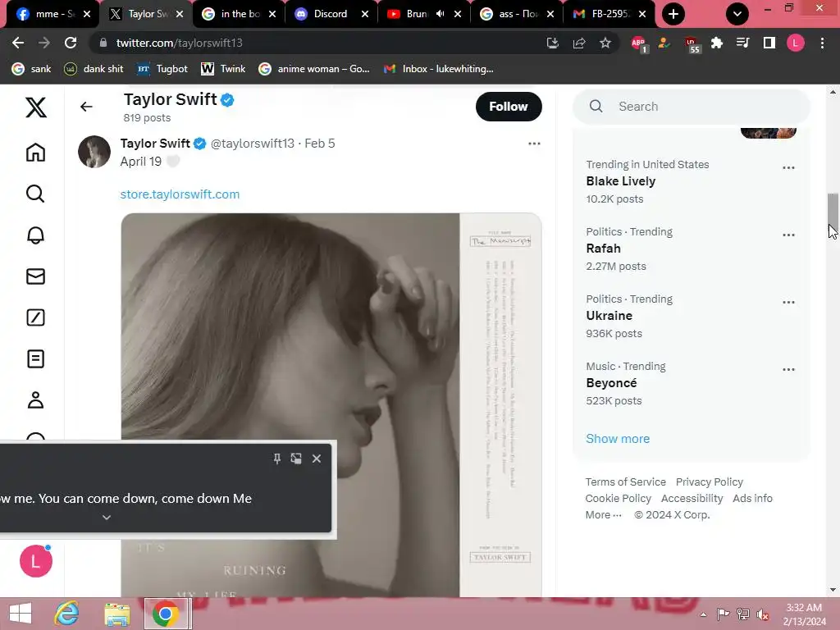Go back using the profile header arrow
The height and width of the screenshot is (630, 840).
86,107
